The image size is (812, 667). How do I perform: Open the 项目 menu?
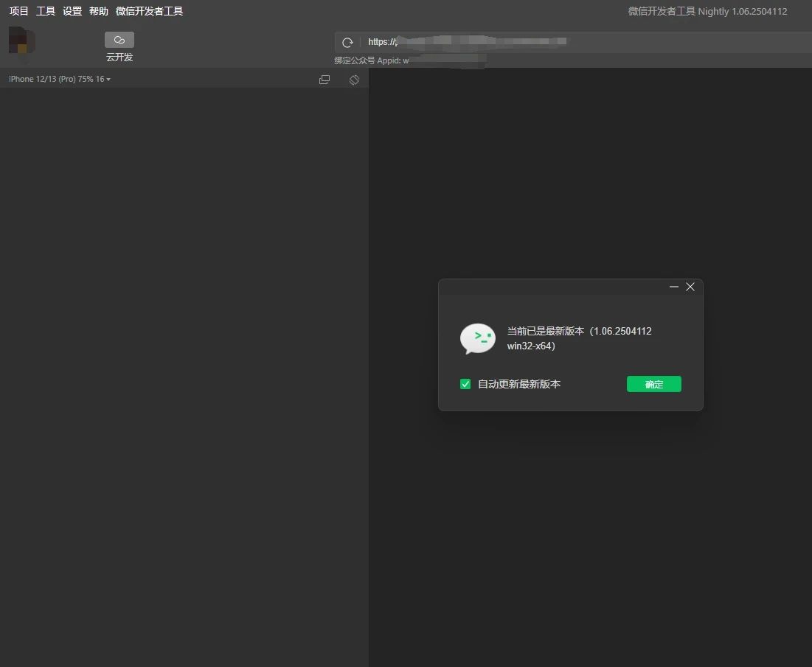(x=18, y=11)
